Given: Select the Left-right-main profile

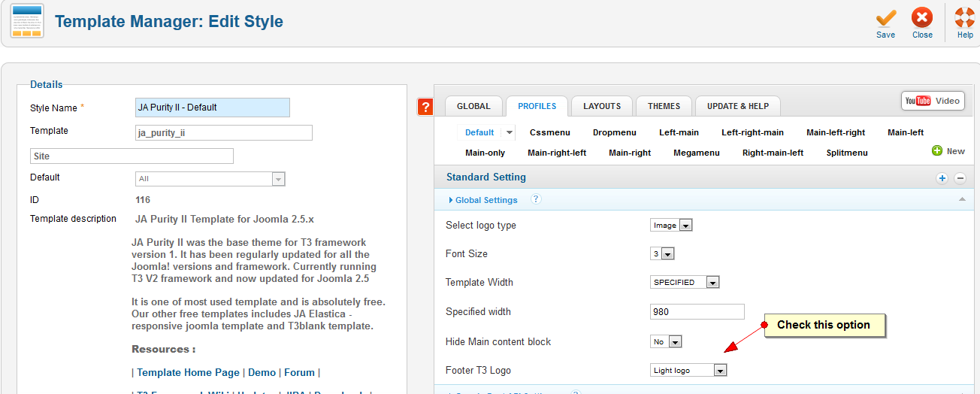Looking at the screenshot, I should (752, 132).
